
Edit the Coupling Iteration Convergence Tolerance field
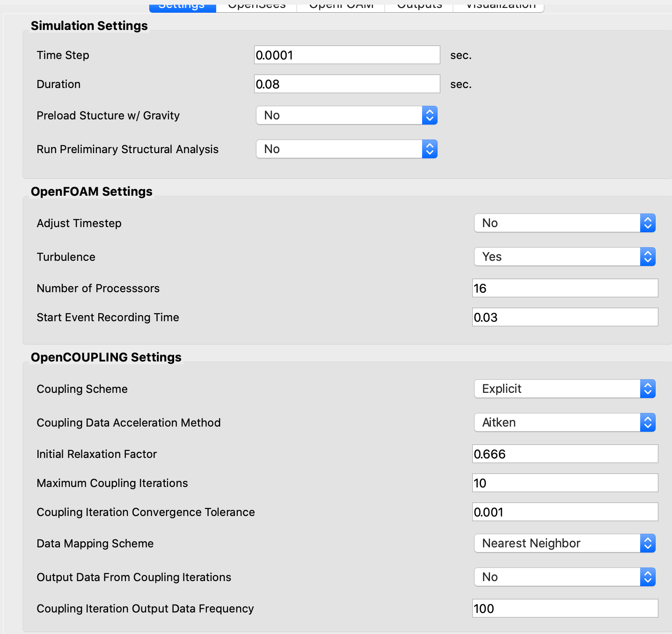click(565, 512)
